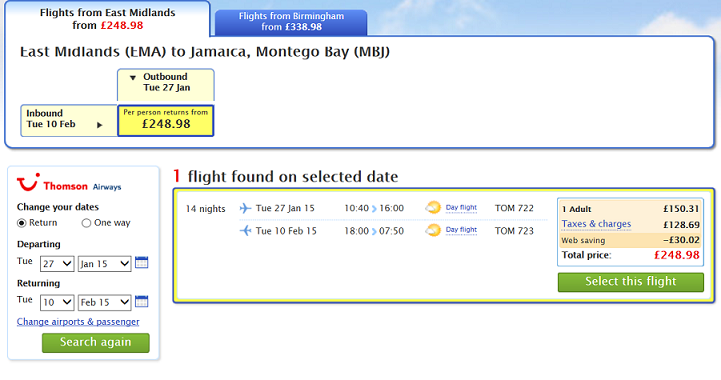Open the departing month dropdown Jan 15
The width and height of the screenshot is (721, 380).
coord(104,264)
